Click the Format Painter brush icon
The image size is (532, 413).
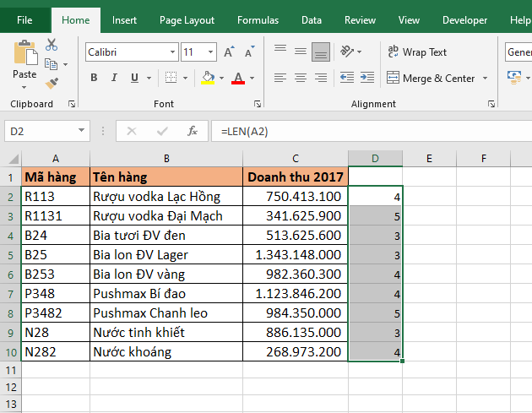[x=52, y=83]
